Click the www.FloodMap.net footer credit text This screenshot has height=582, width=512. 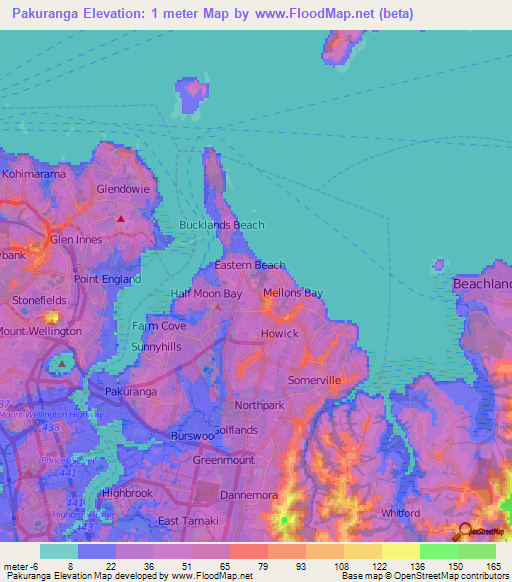[x=212, y=576]
